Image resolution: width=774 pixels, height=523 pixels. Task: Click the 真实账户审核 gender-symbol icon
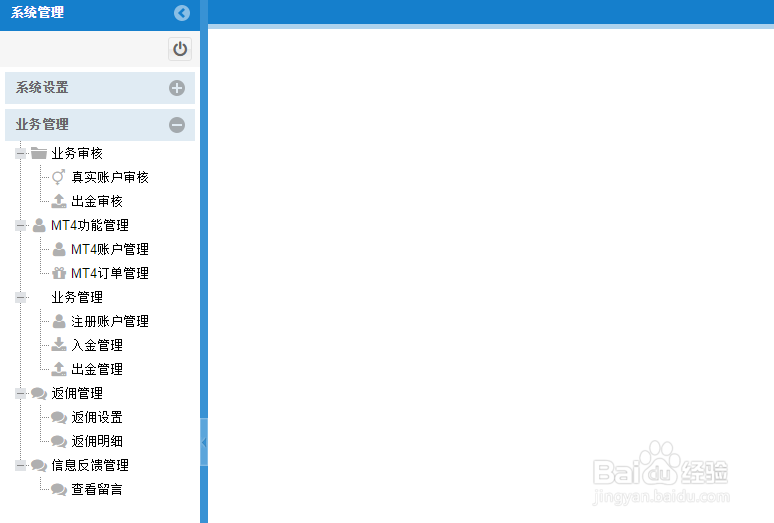pyautogui.click(x=59, y=177)
